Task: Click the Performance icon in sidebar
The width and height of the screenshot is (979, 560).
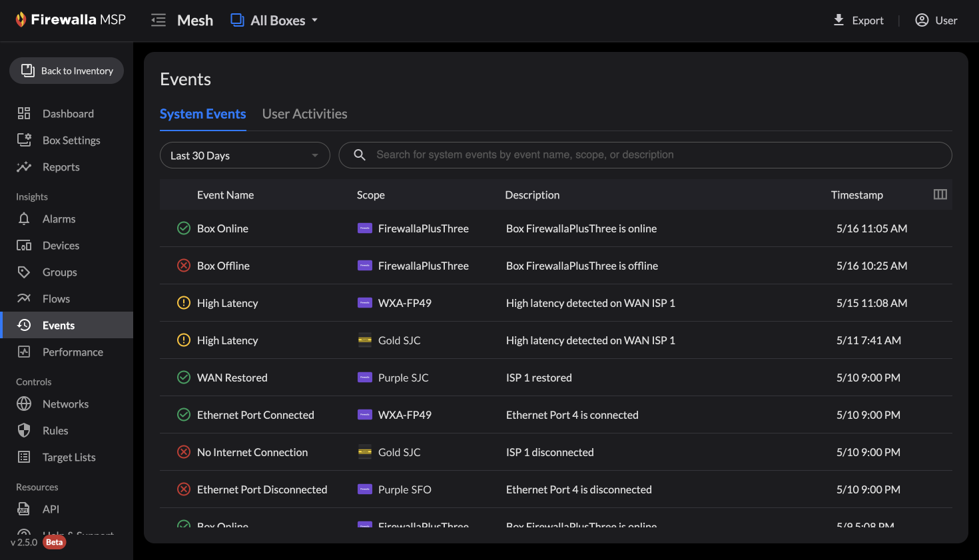Action: click(24, 352)
